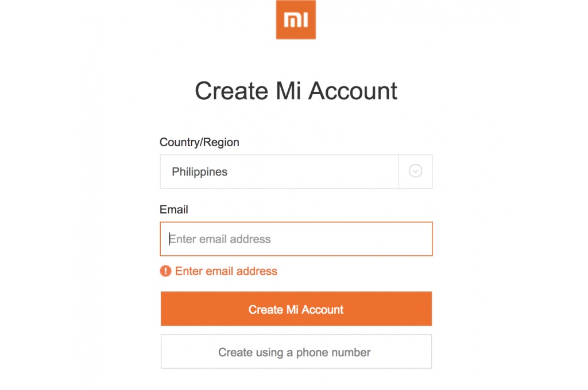Click empty area of Philippines select box
The height and width of the screenshot is (390, 588).
[315, 171]
